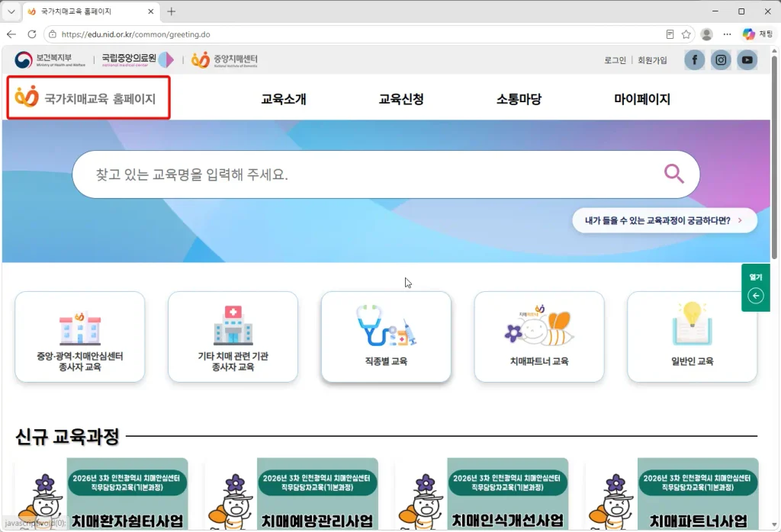Image resolution: width=781 pixels, height=532 pixels.
Task: Click the 로그인 link
Action: point(615,60)
